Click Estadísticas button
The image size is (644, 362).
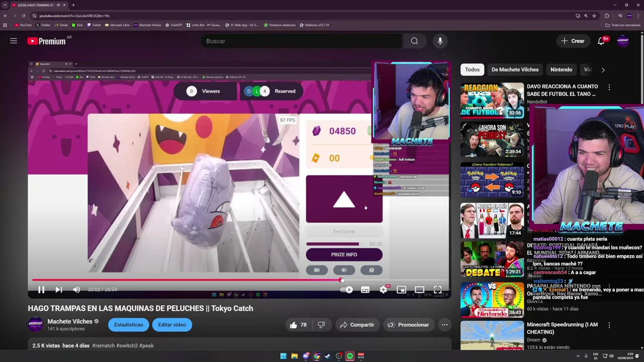(128, 325)
